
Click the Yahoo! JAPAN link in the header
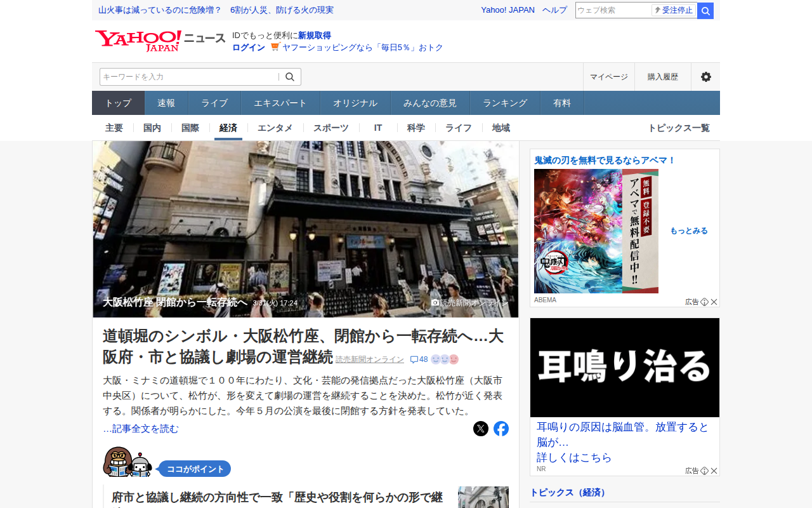pyautogui.click(x=507, y=10)
